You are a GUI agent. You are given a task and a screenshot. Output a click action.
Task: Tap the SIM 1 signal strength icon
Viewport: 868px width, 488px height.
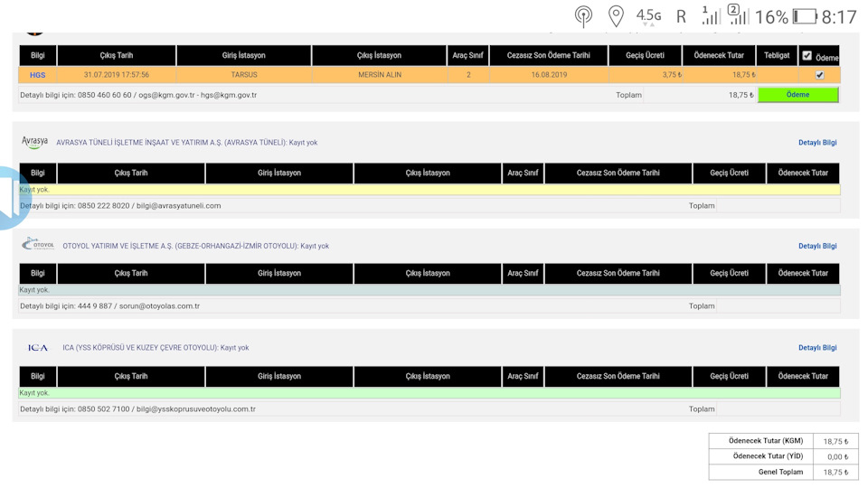click(711, 15)
